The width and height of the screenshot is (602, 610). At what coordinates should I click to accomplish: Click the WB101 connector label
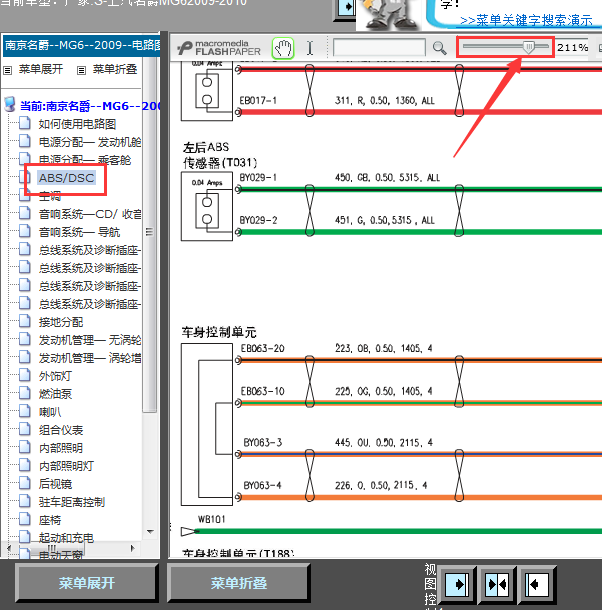(x=211, y=519)
